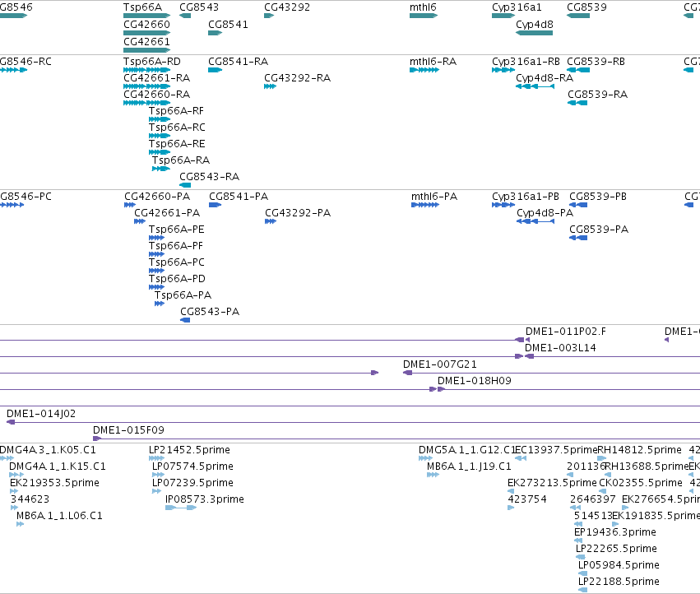Click transcript CG8539-RB
This screenshot has width=700, height=594.
(578, 70)
